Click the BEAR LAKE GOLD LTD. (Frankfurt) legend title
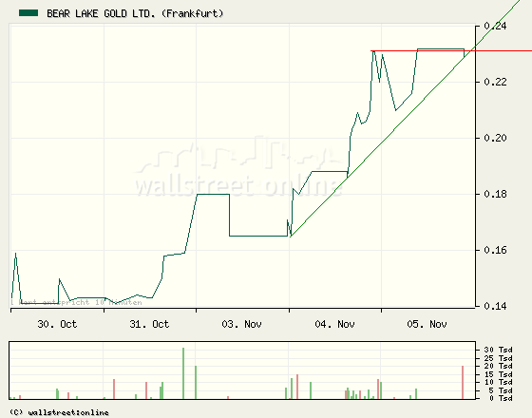 click(135, 13)
